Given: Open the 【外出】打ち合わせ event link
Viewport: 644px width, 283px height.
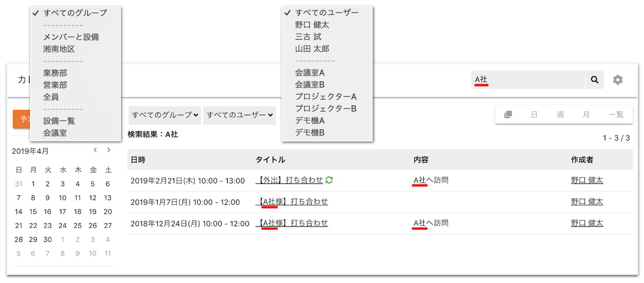Looking at the screenshot, I should 290,180.
